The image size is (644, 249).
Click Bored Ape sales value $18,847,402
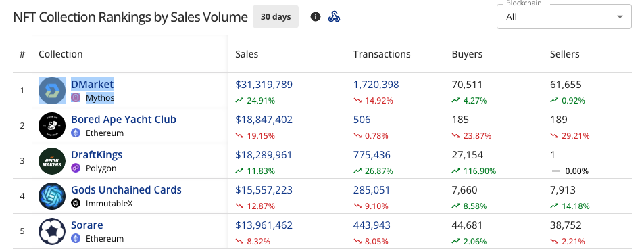pos(264,119)
